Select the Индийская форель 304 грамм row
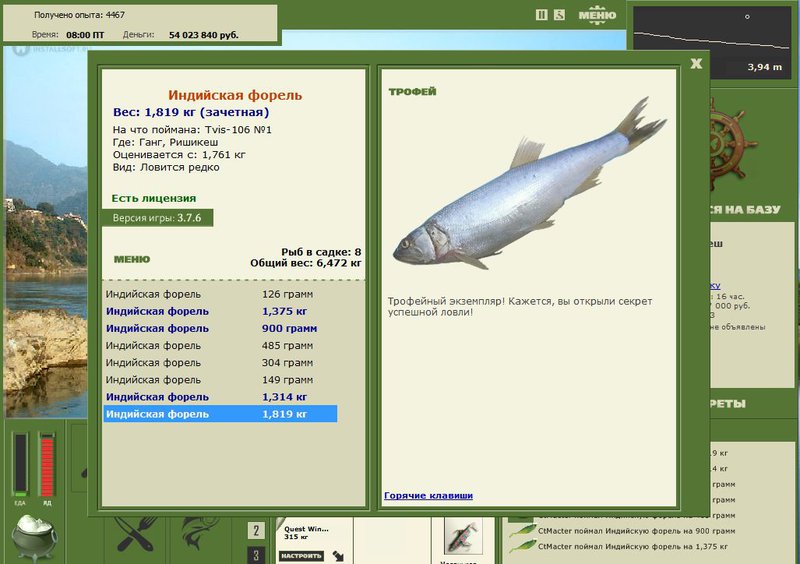The image size is (800, 564). [x=220, y=363]
